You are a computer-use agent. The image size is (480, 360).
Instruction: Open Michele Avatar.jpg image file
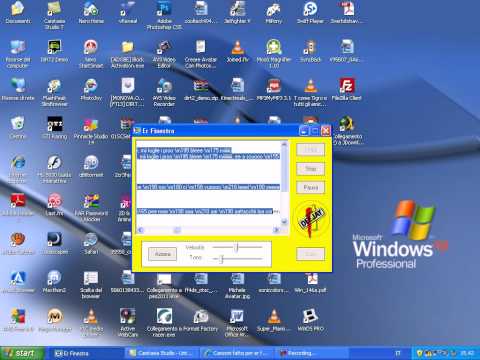(237, 284)
